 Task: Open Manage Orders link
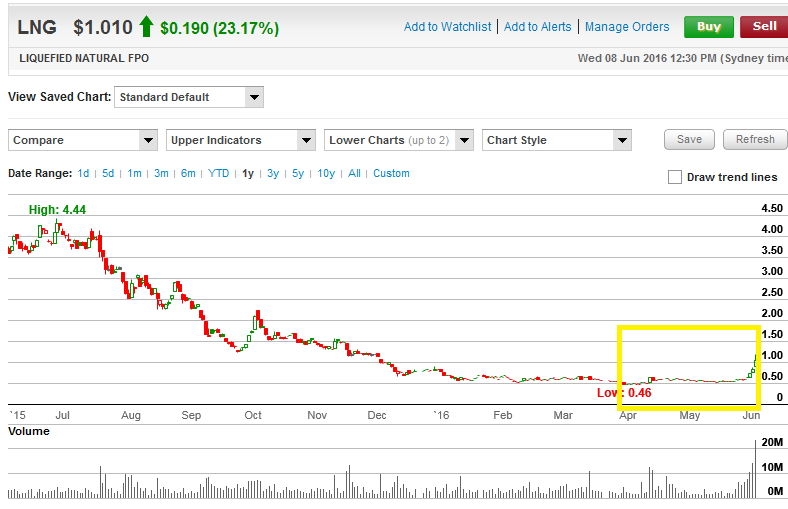click(627, 27)
